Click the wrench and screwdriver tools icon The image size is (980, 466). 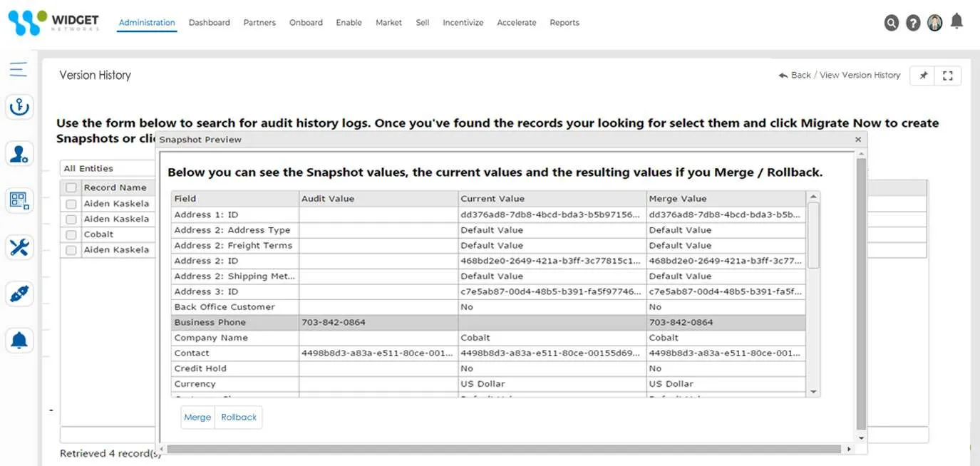coord(19,247)
